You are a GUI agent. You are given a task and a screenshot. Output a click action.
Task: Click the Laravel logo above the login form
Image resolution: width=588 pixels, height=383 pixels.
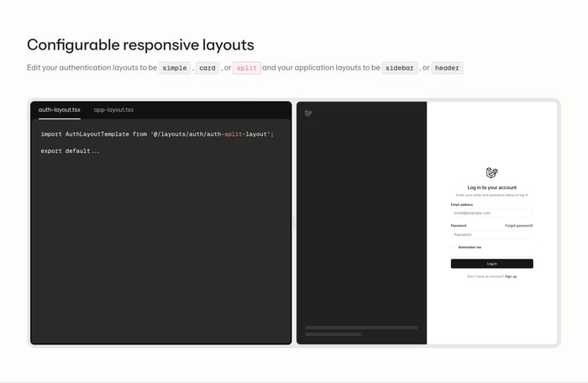click(491, 173)
